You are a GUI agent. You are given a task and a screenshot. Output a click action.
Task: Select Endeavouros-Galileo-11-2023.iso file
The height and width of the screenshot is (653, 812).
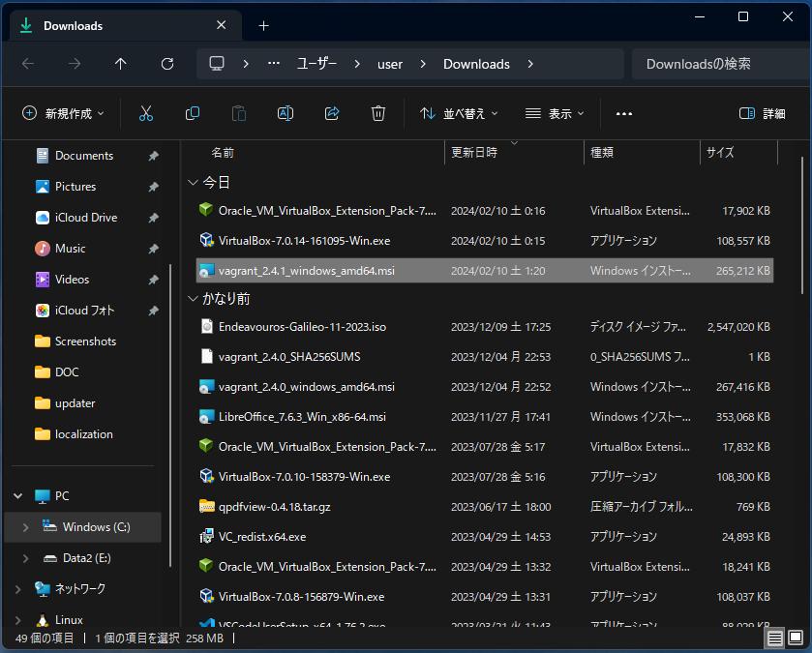tap(485, 327)
